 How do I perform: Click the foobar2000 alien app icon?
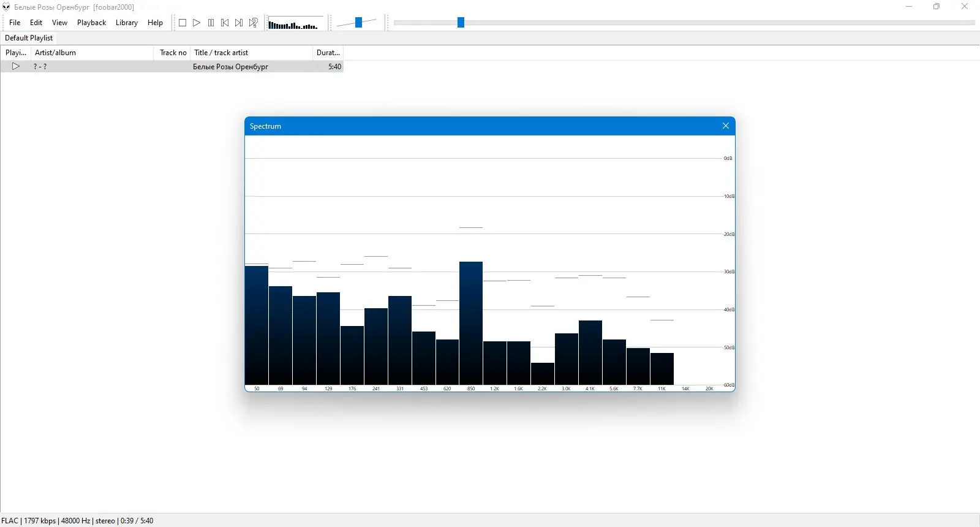coord(6,7)
